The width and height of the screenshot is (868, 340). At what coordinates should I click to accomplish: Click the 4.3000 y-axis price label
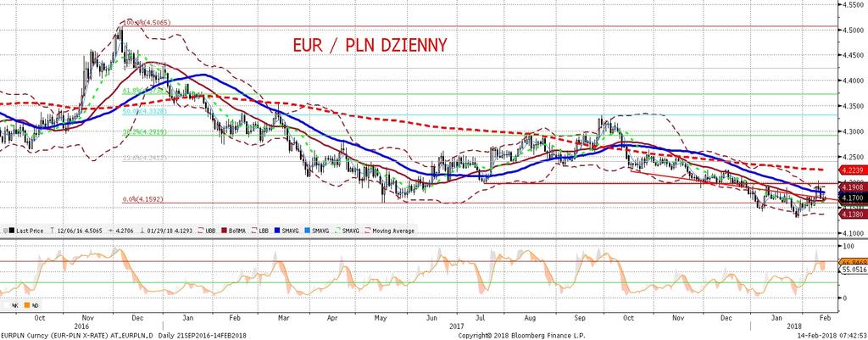pyautogui.click(x=851, y=131)
